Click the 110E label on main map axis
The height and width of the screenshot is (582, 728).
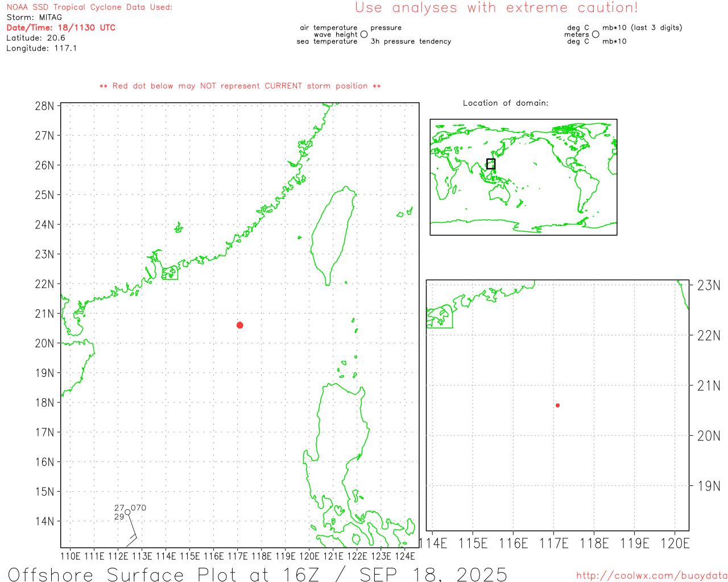tap(71, 556)
